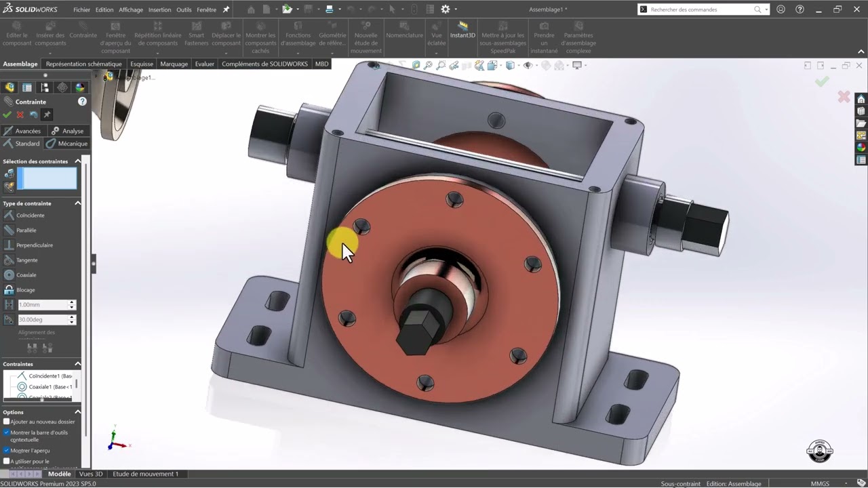Open the Options gear dropdown arrow
Viewport: 868px width, 488px height.
(456, 9)
